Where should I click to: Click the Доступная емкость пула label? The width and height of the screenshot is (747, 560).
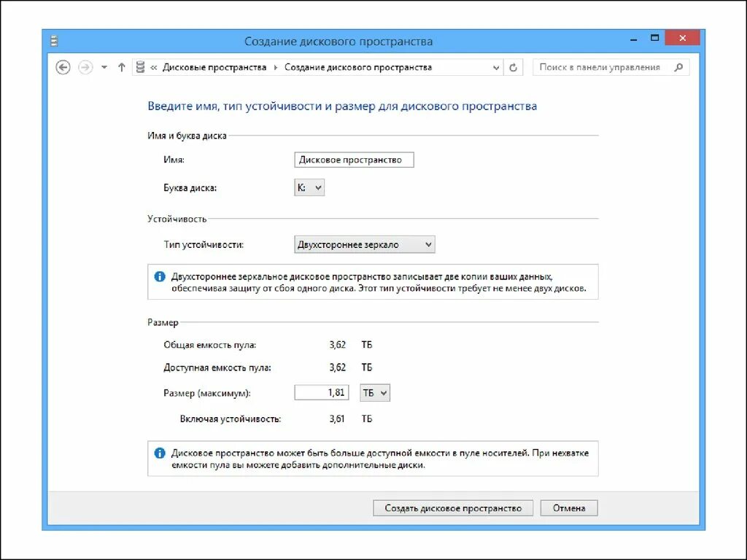pyautogui.click(x=217, y=367)
